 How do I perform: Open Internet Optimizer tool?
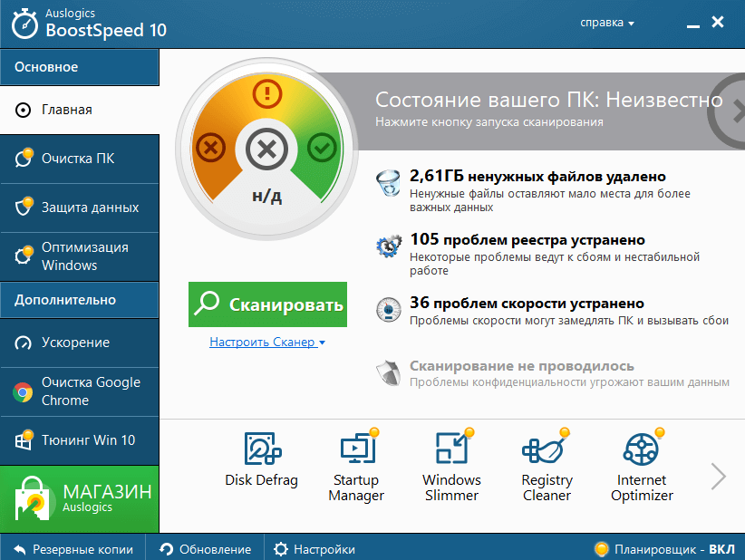tap(642, 450)
